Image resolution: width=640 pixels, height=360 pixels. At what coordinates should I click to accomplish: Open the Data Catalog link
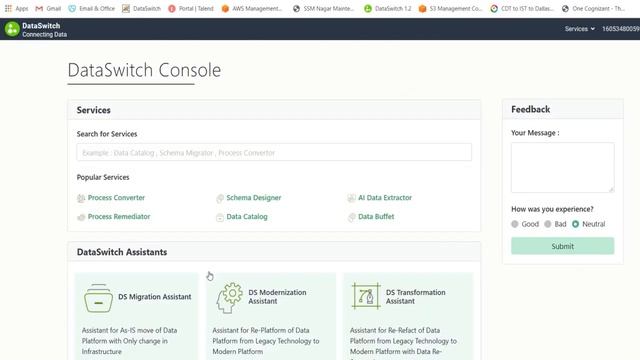tap(247, 217)
